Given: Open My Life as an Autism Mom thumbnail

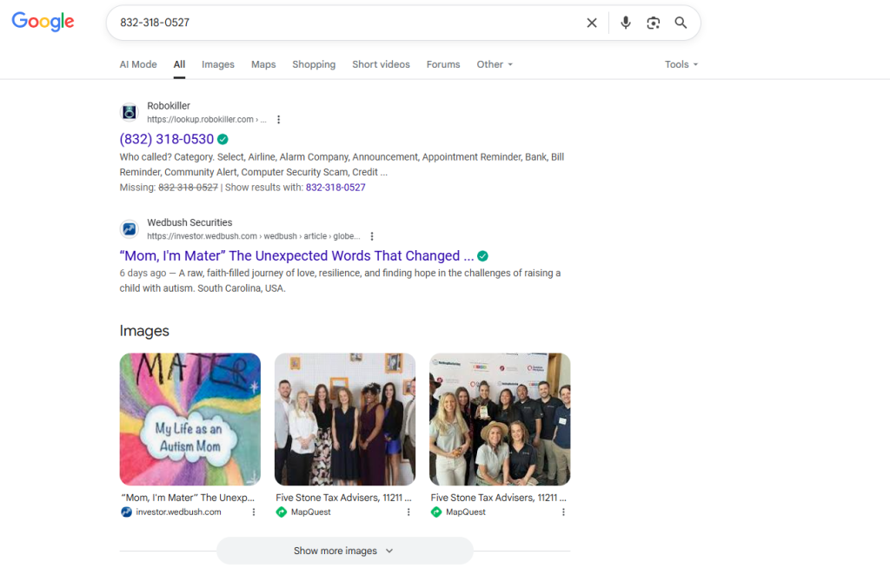Looking at the screenshot, I should point(189,419).
